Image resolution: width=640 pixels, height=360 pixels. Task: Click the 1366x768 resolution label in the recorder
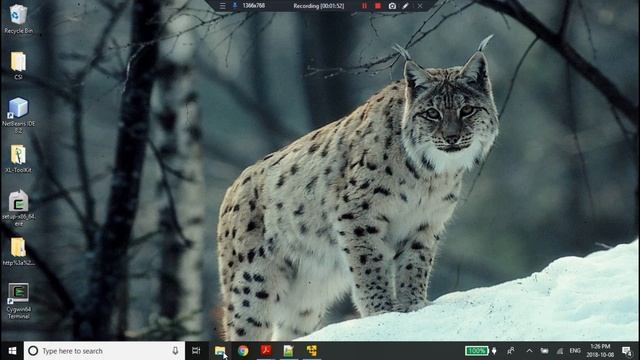pyautogui.click(x=253, y=6)
